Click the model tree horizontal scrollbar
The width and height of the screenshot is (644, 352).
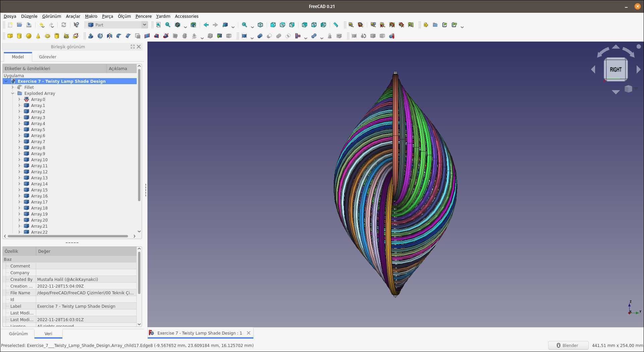tap(68, 236)
